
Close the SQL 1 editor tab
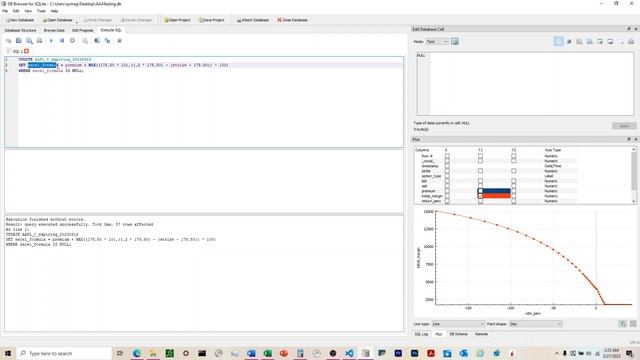pos(27,51)
